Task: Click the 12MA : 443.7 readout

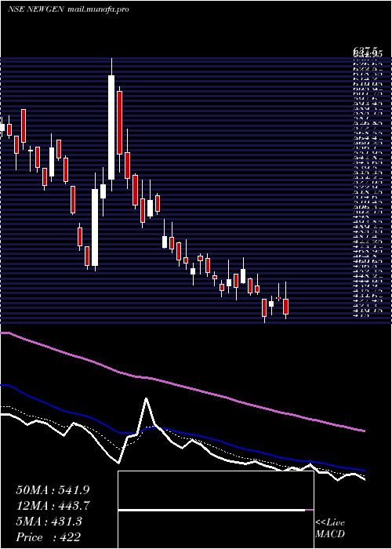Action: tap(53, 506)
